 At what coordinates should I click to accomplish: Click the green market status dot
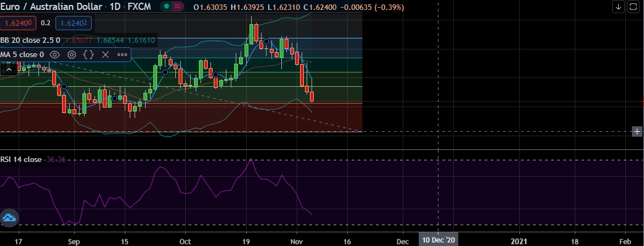(165, 7)
